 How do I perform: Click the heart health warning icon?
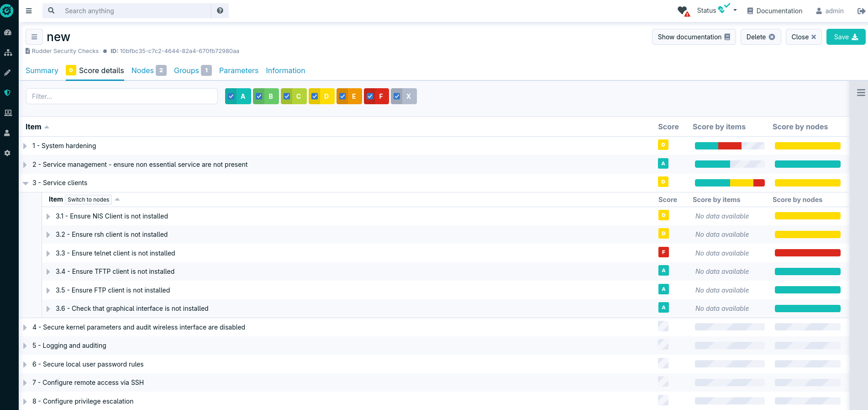click(x=683, y=11)
